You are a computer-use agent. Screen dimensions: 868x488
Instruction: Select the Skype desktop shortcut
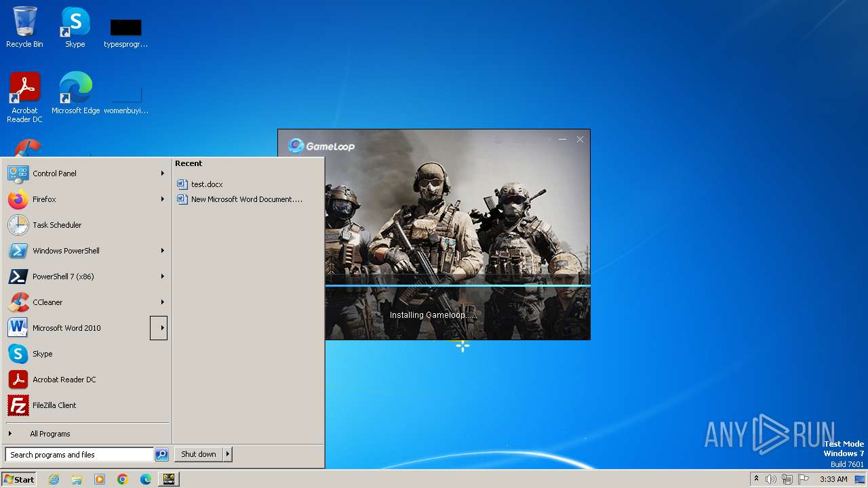pos(75,27)
